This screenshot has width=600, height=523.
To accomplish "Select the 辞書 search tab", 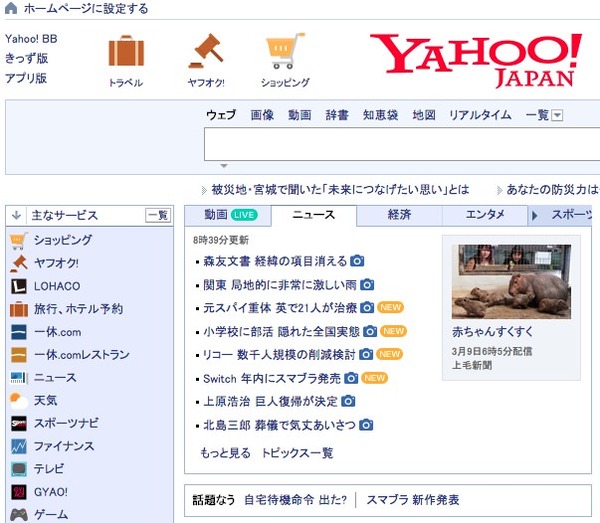I will tap(337, 115).
